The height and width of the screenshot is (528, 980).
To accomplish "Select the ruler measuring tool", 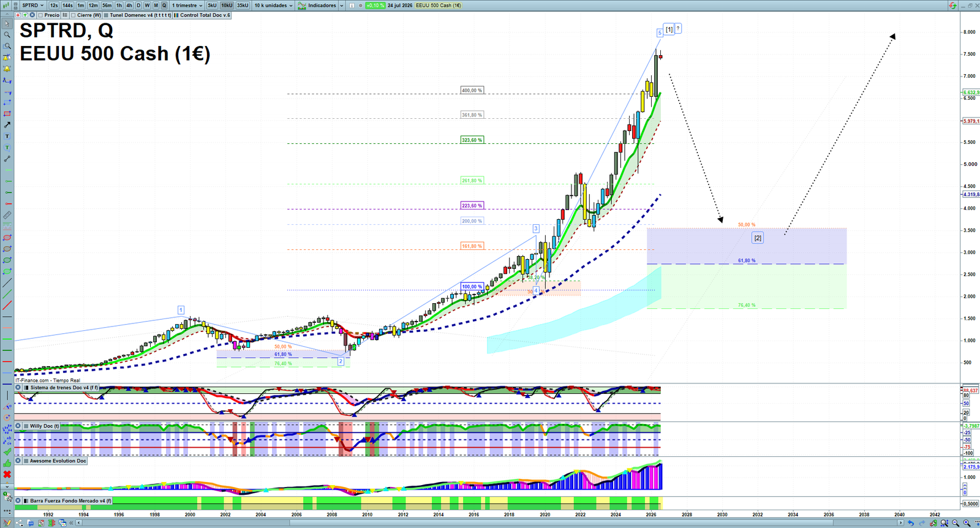I will (x=7, y=215).
